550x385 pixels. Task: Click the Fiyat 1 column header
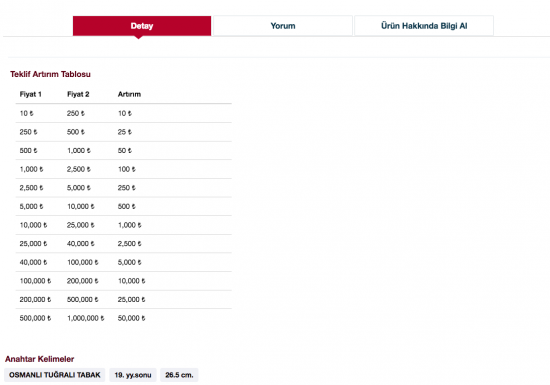pyautogui.click(x=31, y=94)
